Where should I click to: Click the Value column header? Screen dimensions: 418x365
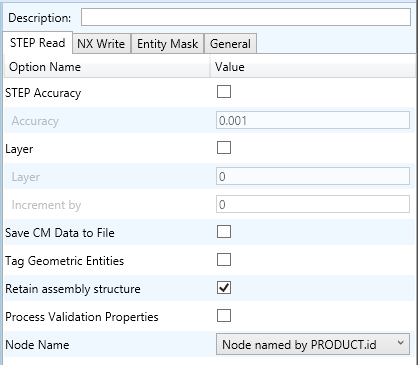pyautogui.click(x=313, y=67)
